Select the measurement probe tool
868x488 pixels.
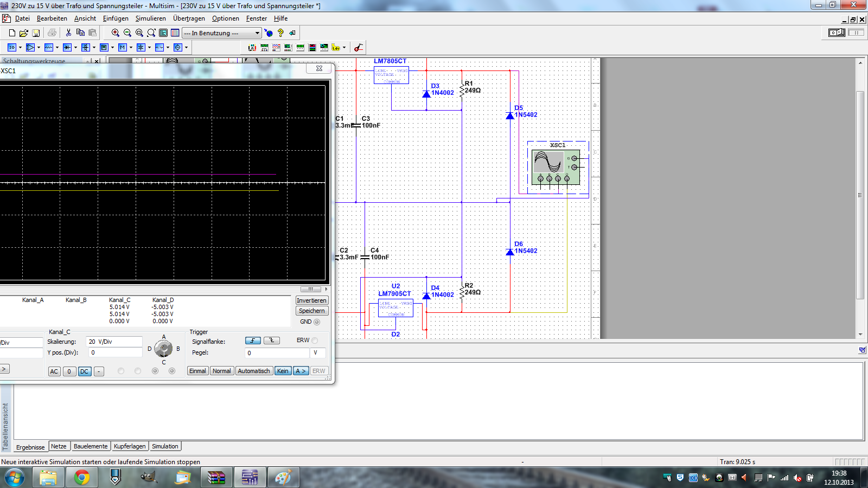pyautogui.click(x=358, y=48)
